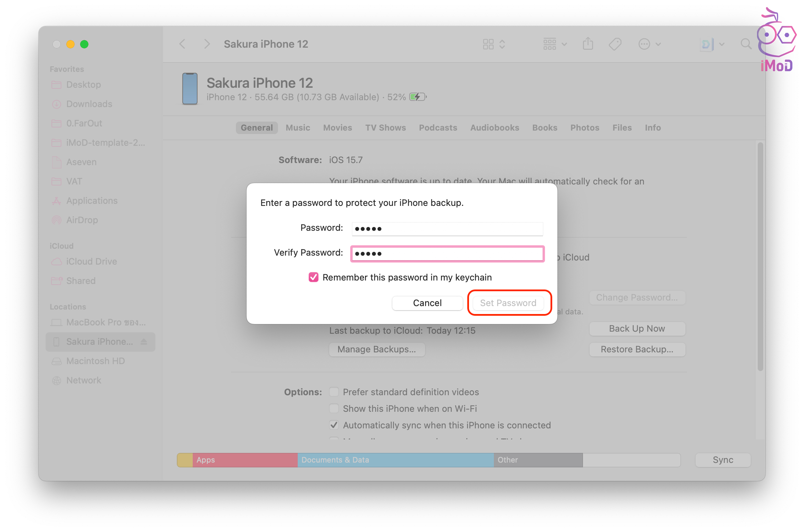The width and height of the screenshot is (804, 532).
Task: Enable Prefer standard definition videos
Action: coord(334,392)
